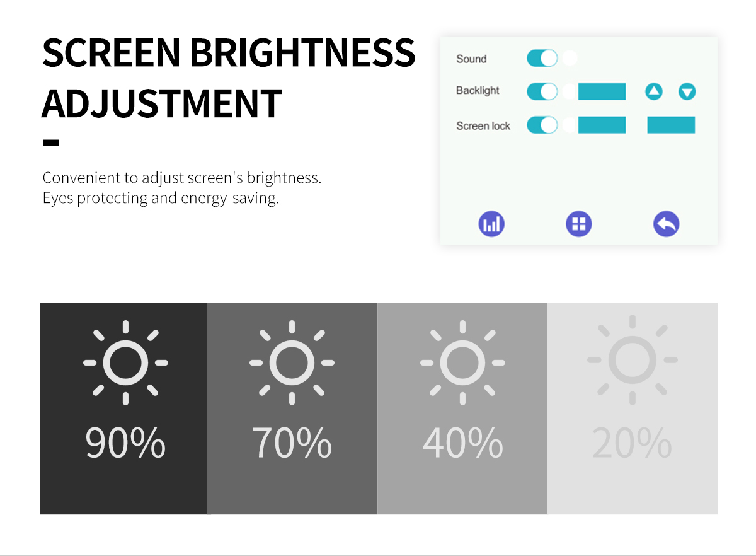Image resolution: width=756 pixels, height=556 pixels.
Task: Open the four-square grid menu icon
Action: (579, 224)
